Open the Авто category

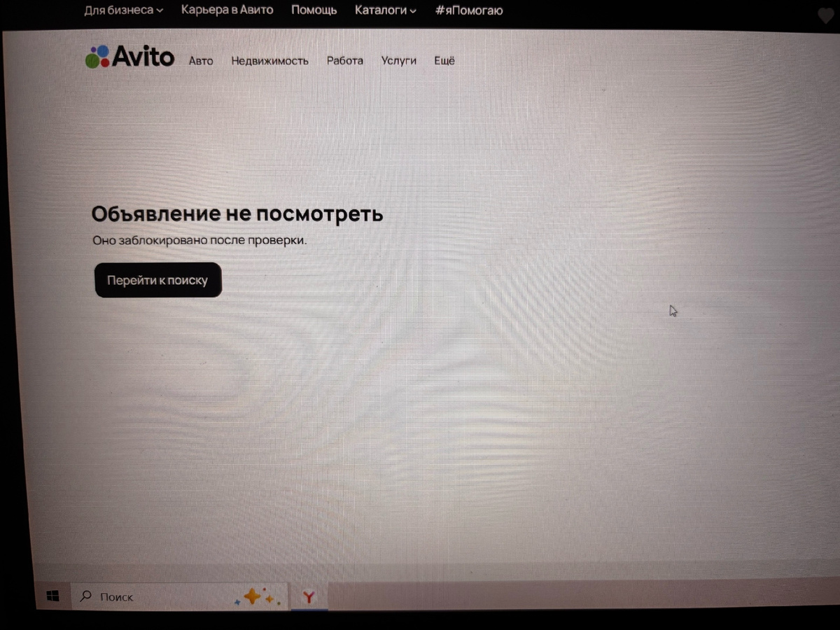201,61
